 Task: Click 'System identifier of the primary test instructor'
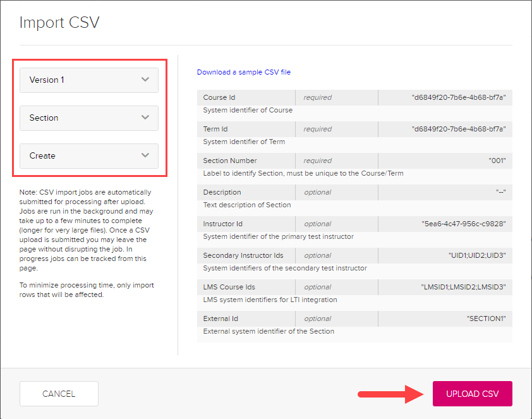pyautogui.click(x=278, y=236)
